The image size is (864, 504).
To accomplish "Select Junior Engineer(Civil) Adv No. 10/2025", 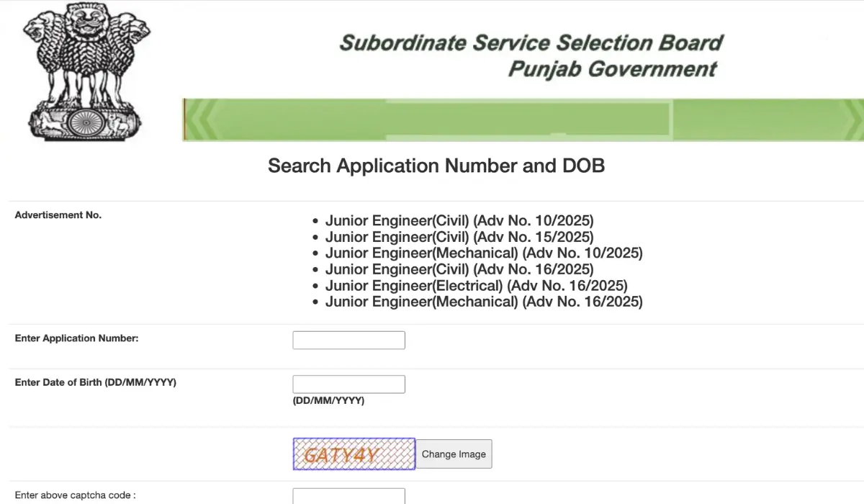I will pos(460,220).
